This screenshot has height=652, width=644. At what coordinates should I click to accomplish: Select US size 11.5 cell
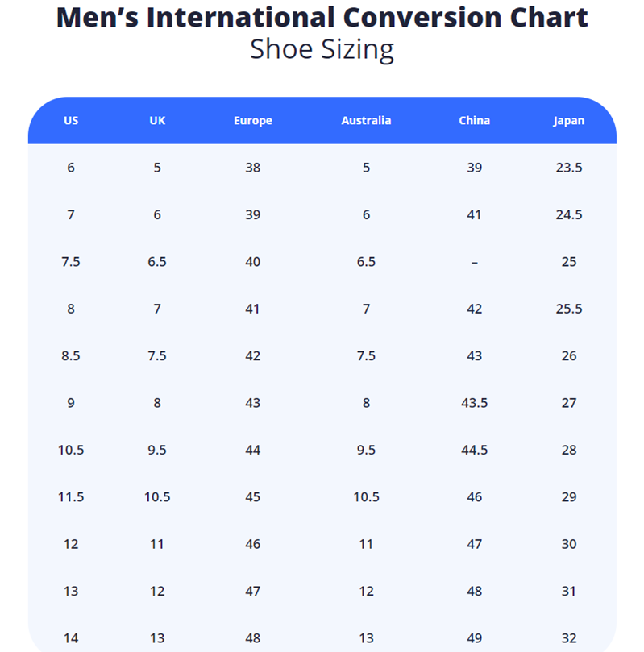(x=71, y=497)
